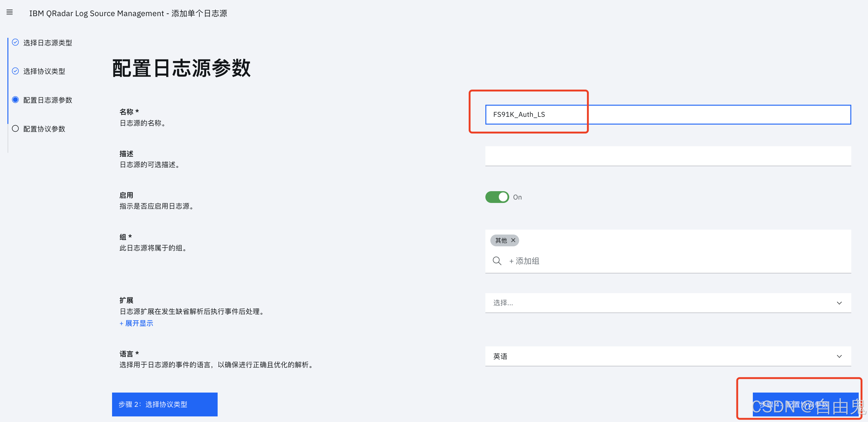
Task: Expand the 展开显示 link under 扩展
Action: coord(137,323)
